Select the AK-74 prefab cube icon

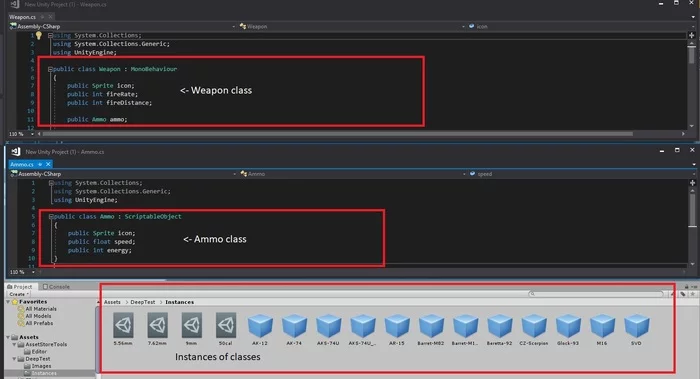(294, 325)
